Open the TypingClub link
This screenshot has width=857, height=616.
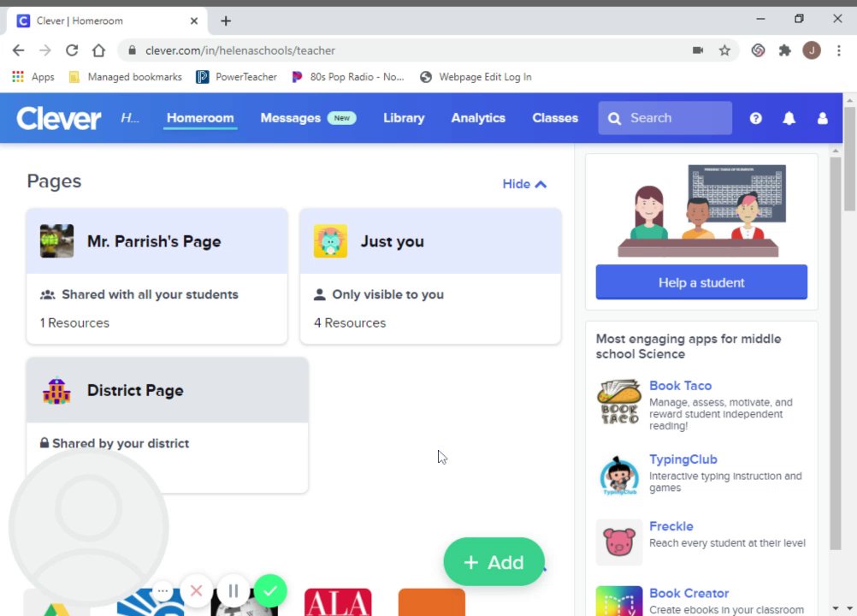(x=683, y=459)
